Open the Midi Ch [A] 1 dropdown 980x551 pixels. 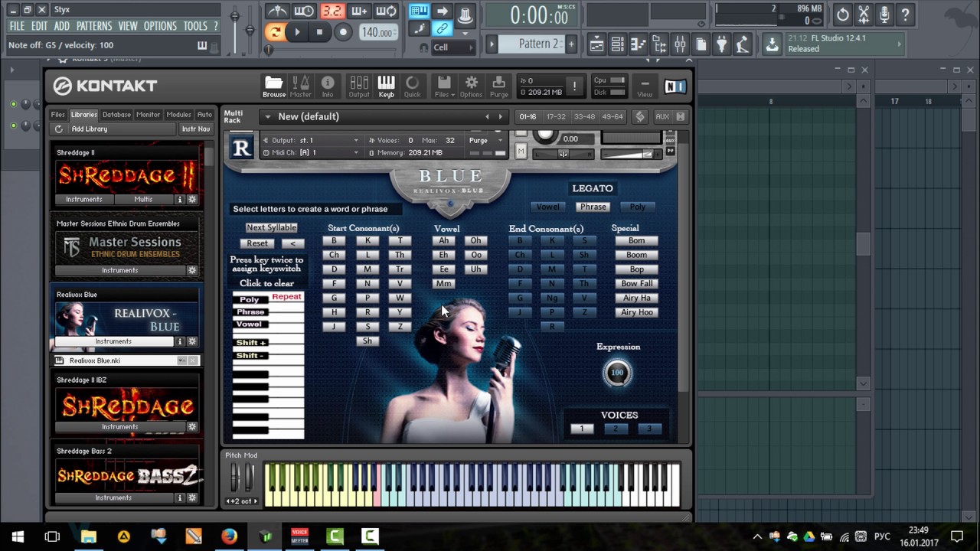point(311,152)
